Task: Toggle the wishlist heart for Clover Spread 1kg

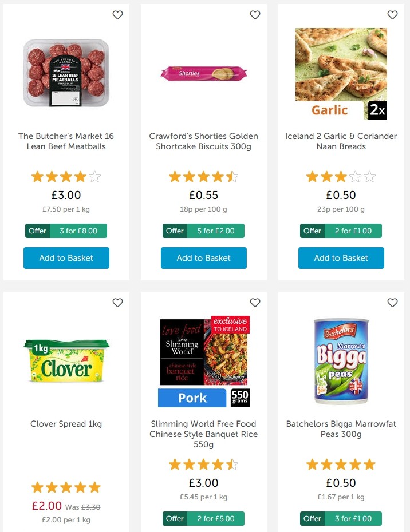Action: pyautogui.click(x=117, y=303)
